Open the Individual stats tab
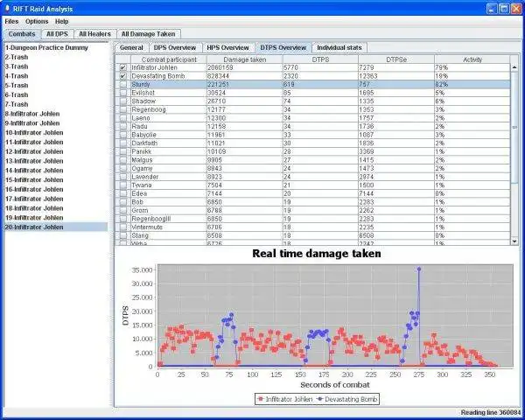This screenshot has width=525, height=420. click(x=339, y=47)
